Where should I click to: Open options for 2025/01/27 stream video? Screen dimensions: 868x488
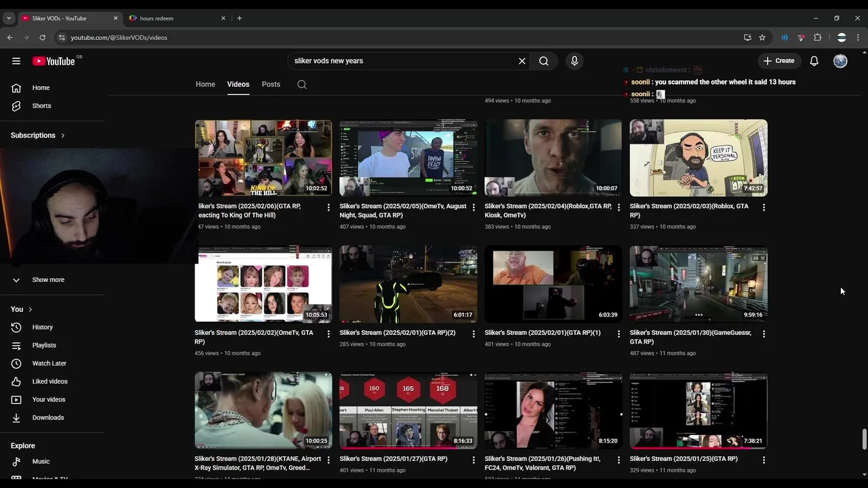pyautogui.click(x=474, y=460)
